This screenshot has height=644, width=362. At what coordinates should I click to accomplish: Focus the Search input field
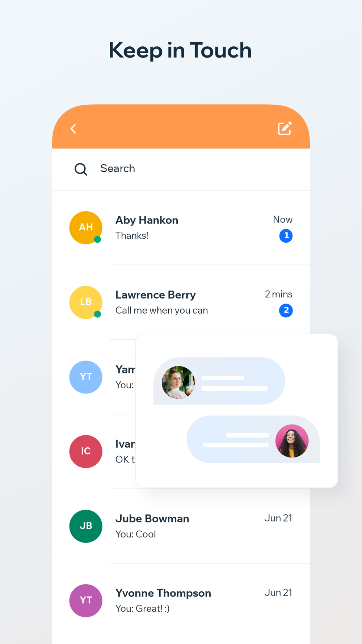coord(181,169)
